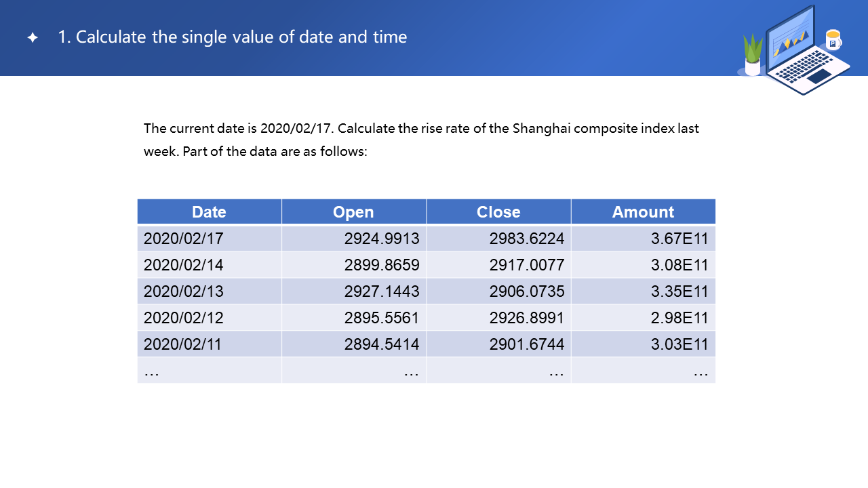Pick the Close value 2917.0077
Image resolution: width=868 pixels, height=488 pixels.
498,264
